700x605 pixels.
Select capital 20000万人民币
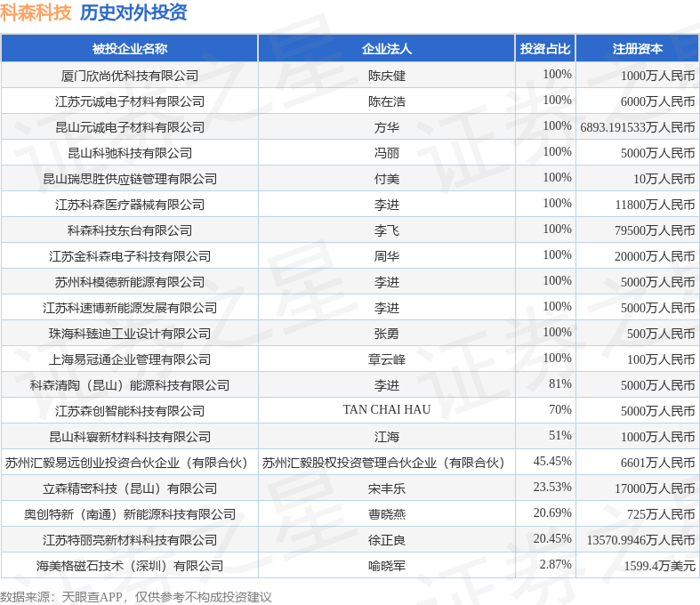point(655,256)
